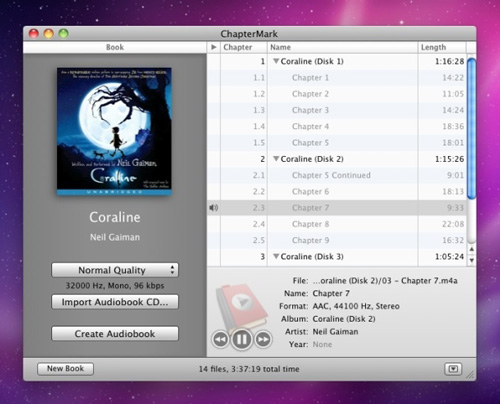Click the Import Audiobook CD... button

[115, 302]
